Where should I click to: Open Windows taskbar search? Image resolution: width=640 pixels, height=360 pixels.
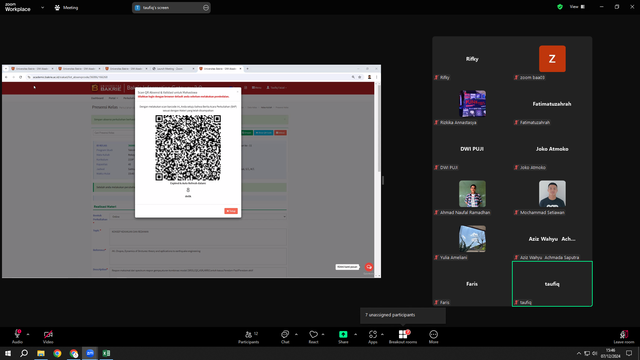click(24, 353)
